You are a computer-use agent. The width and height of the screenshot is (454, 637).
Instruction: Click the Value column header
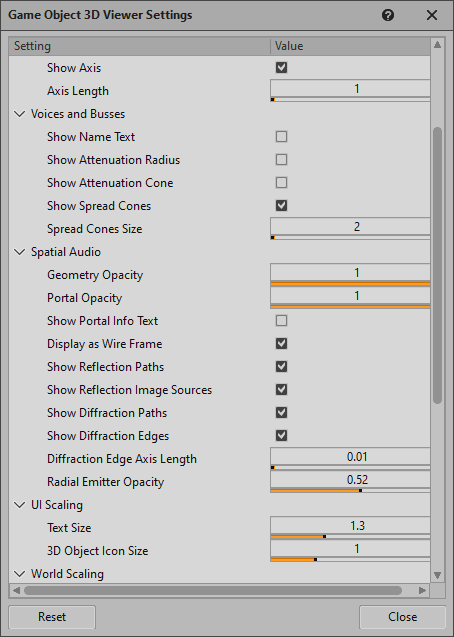coord(350,46)
